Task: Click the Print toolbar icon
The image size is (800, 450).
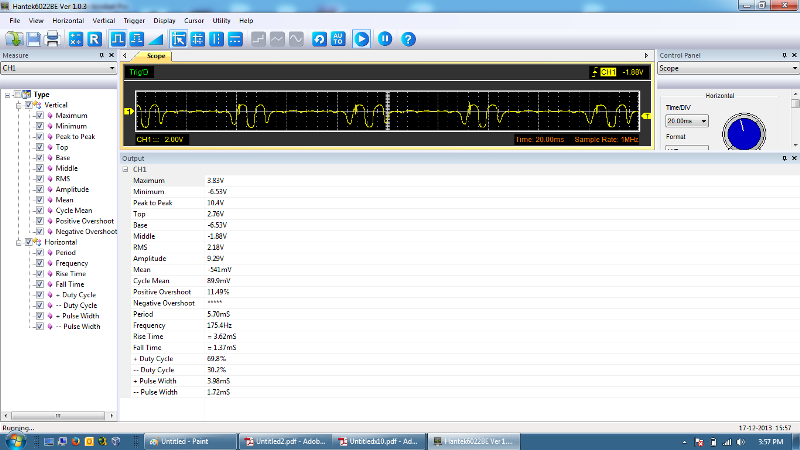Action: (x=52, y=39)
